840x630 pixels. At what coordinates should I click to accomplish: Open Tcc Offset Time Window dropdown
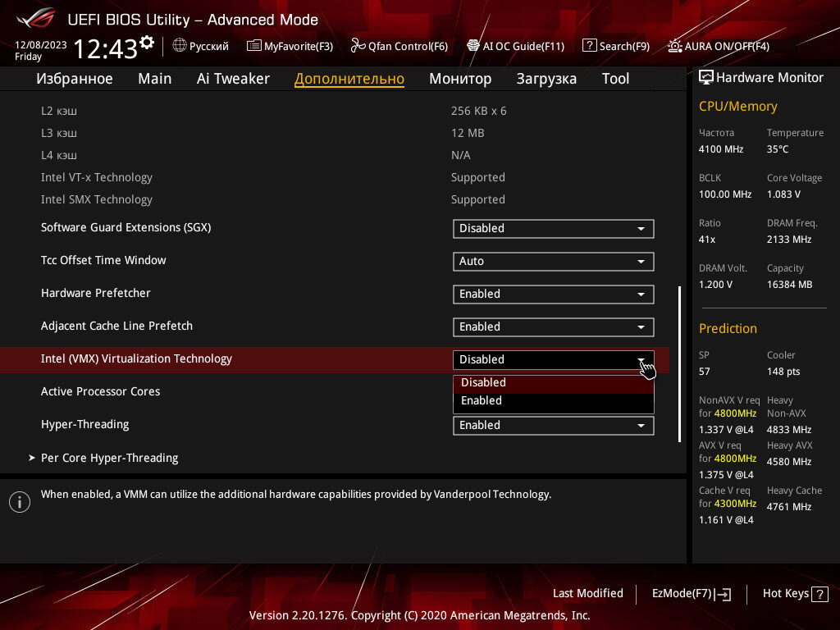click(x=554, y=262)
